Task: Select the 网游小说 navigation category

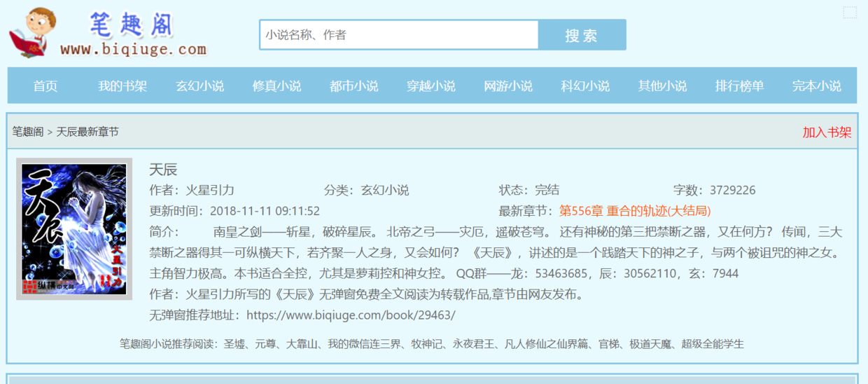Action: pos(507,86)
